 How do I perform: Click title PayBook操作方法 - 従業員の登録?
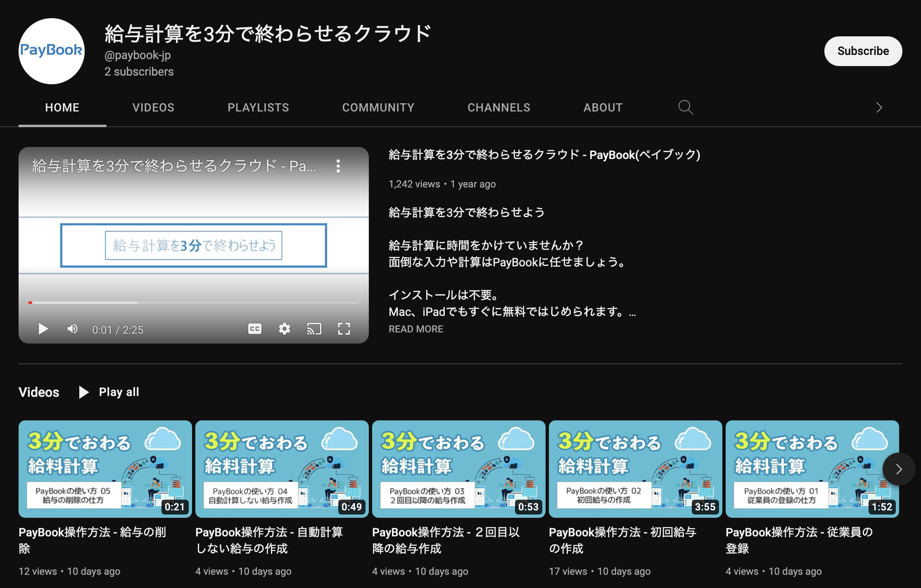(800, 541)
